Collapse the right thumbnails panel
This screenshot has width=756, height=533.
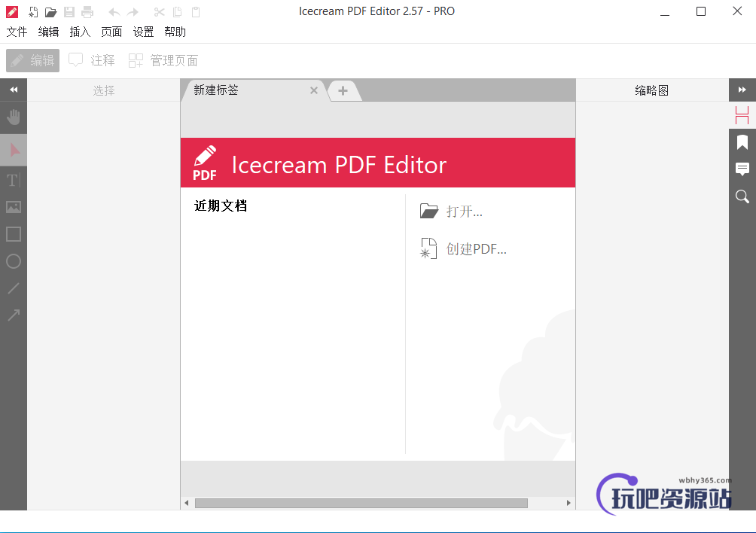point(742,90)
